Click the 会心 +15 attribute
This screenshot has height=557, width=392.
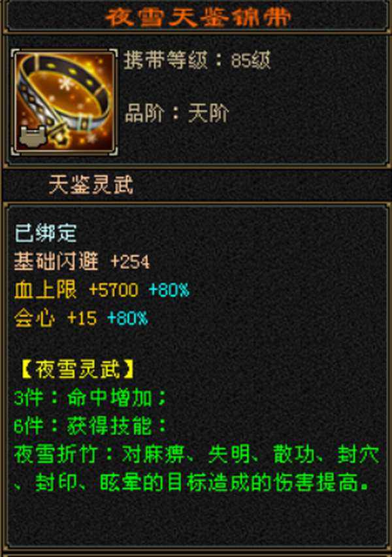pyautogui.click(x=56, y=318)
